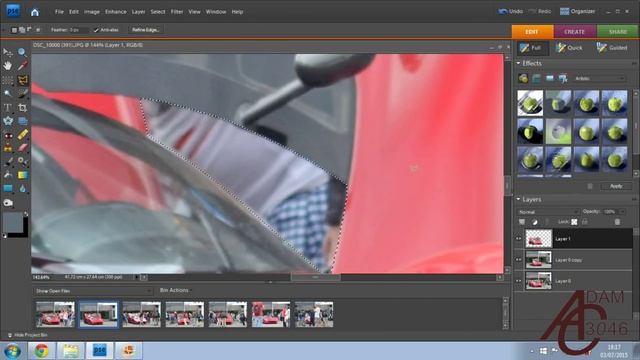Image resolution: width=640 pixels, height=360 pixels.
Task: Select the Brush tool
Action: point(8,162)
